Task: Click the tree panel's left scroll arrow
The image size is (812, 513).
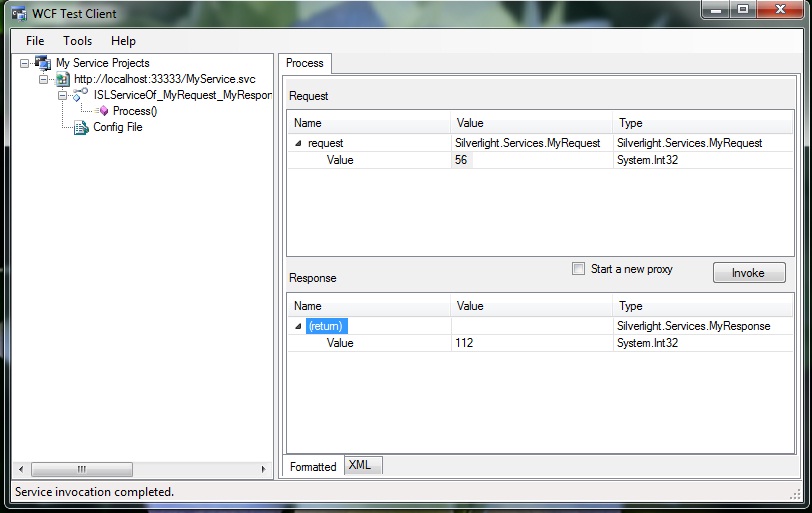Action: pyautogui.click(x=21, y=470)
